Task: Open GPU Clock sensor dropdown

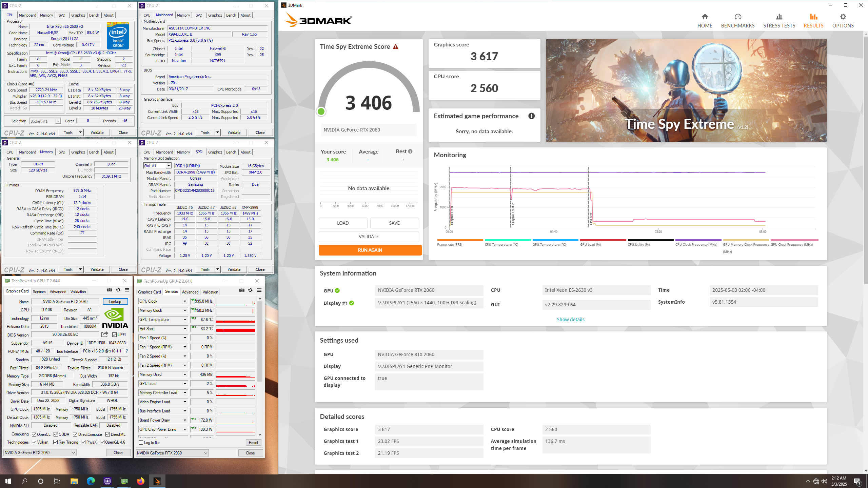Action: tap(185, 301)
